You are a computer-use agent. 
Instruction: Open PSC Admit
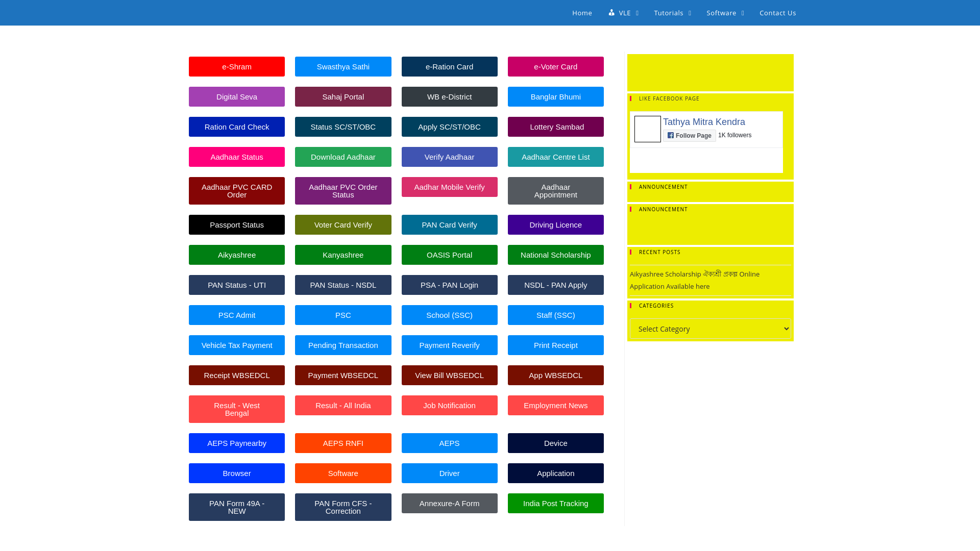pos(237,315)
